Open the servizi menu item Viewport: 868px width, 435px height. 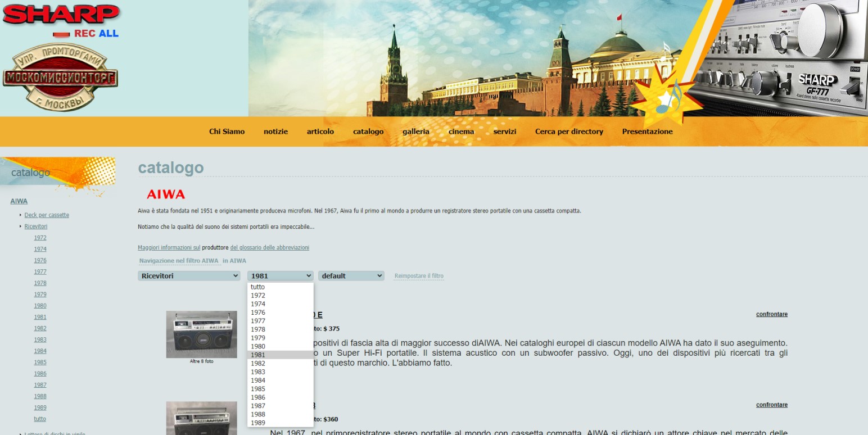(505, 132)
